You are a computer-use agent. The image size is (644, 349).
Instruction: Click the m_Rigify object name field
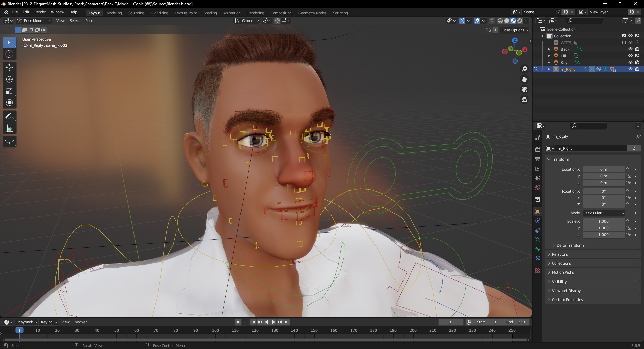pyautogui.click(x=591, y=148)
